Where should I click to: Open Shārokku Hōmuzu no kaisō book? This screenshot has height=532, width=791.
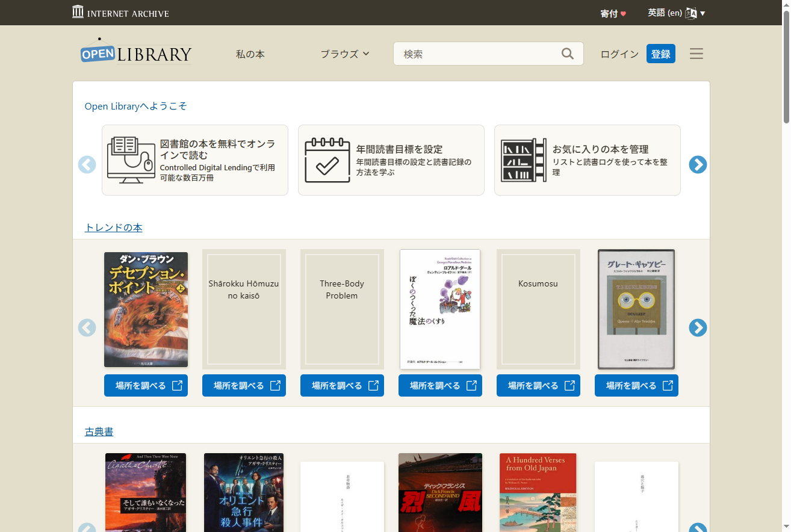pos(244,309)
